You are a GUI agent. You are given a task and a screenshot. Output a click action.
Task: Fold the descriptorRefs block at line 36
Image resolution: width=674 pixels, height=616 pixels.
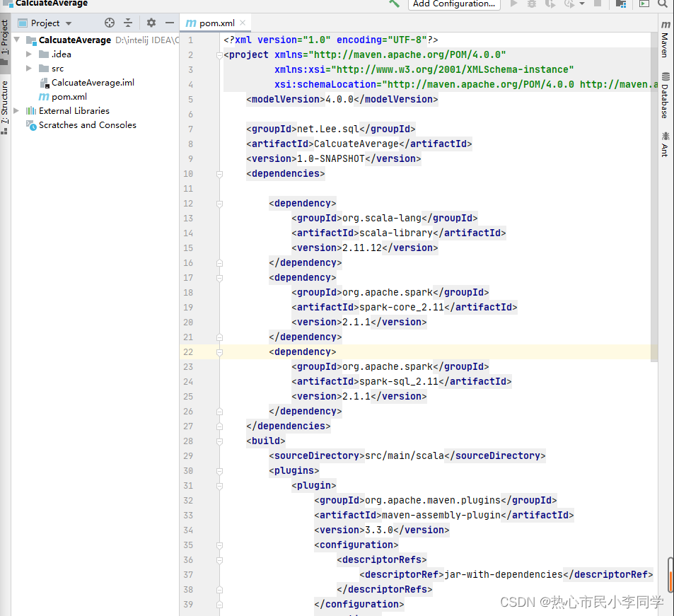[220, 561]
